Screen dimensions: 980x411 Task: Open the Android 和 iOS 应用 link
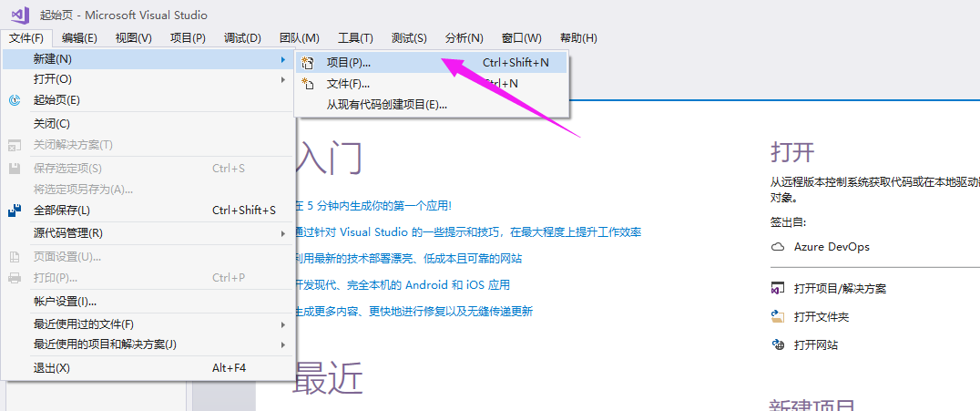click(403, 284)
